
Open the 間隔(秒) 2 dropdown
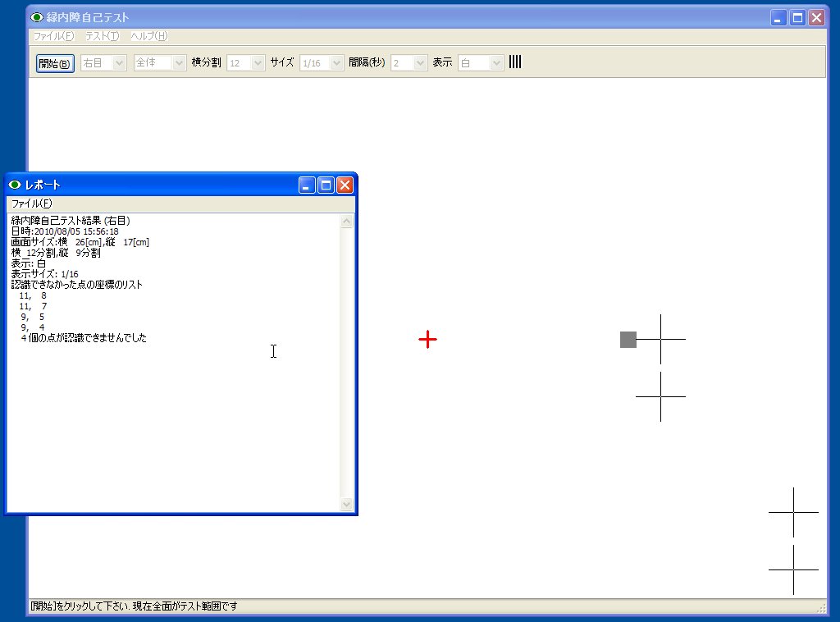409,62
